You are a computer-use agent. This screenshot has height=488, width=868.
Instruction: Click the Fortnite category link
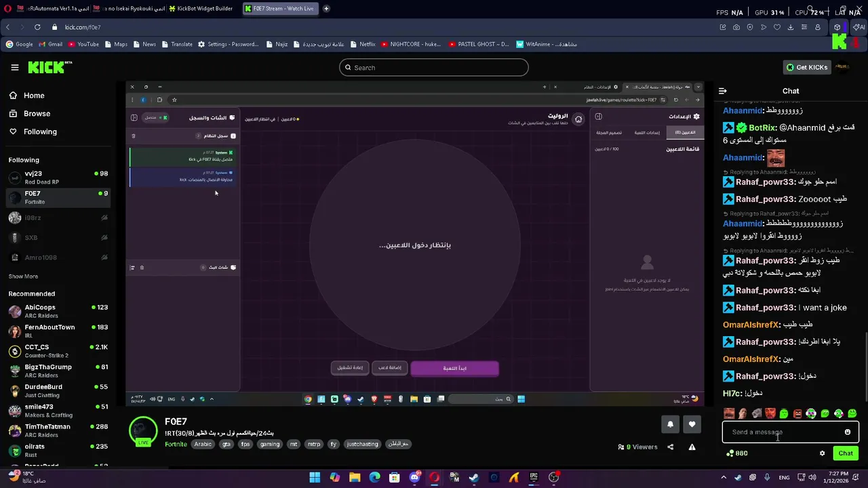[x=176, y=445]
